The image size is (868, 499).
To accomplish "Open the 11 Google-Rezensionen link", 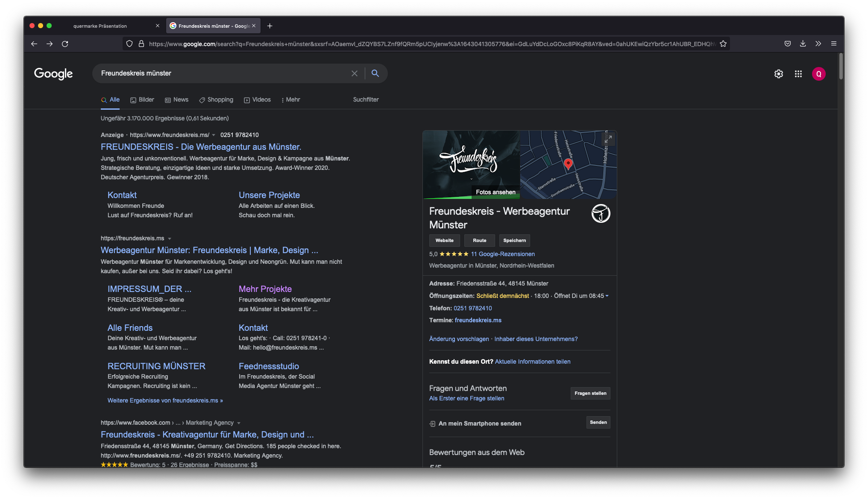I will (502, 254).
